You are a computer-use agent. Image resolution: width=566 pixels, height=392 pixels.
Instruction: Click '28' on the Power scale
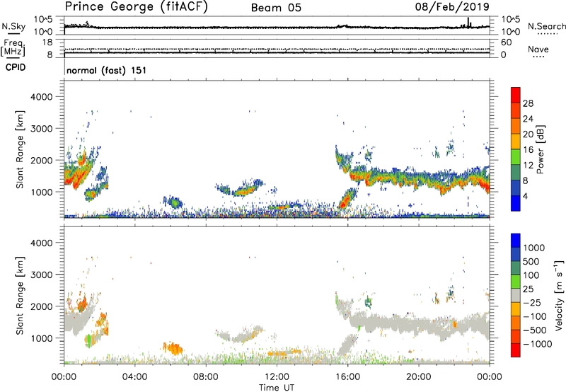528,103
